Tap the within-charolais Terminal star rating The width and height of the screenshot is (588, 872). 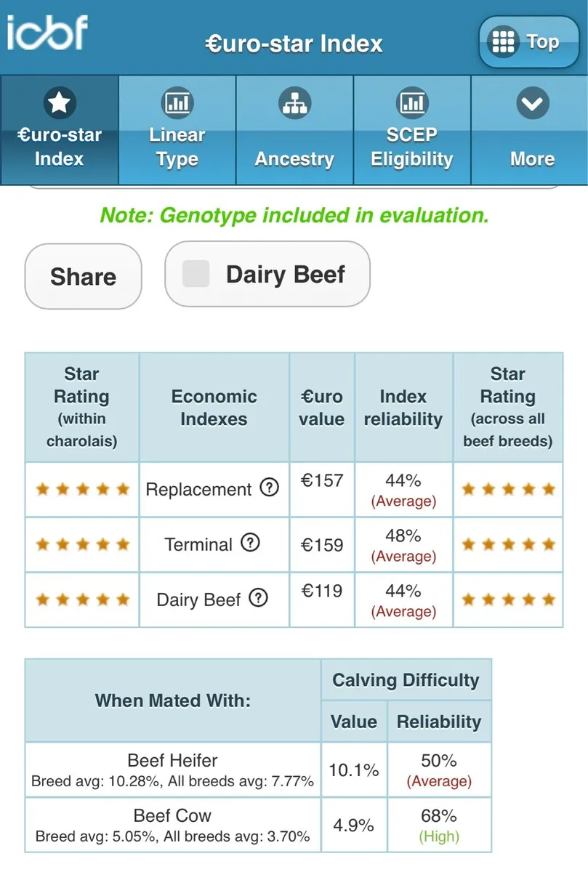click(x=82, y=544)
